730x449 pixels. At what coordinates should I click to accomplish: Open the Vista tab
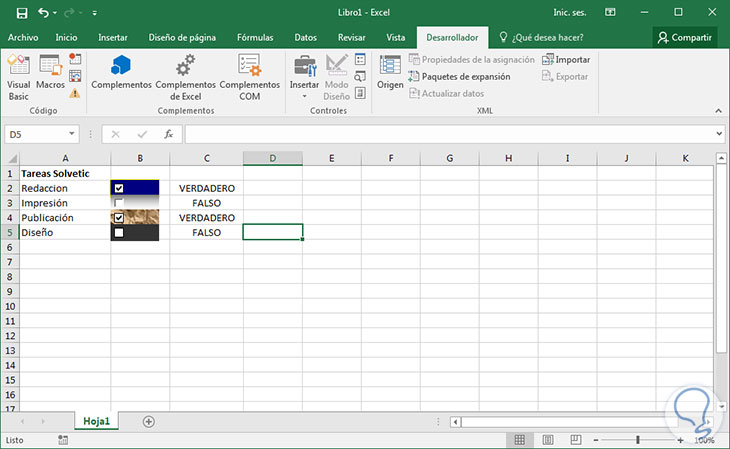tap(395, 37)
